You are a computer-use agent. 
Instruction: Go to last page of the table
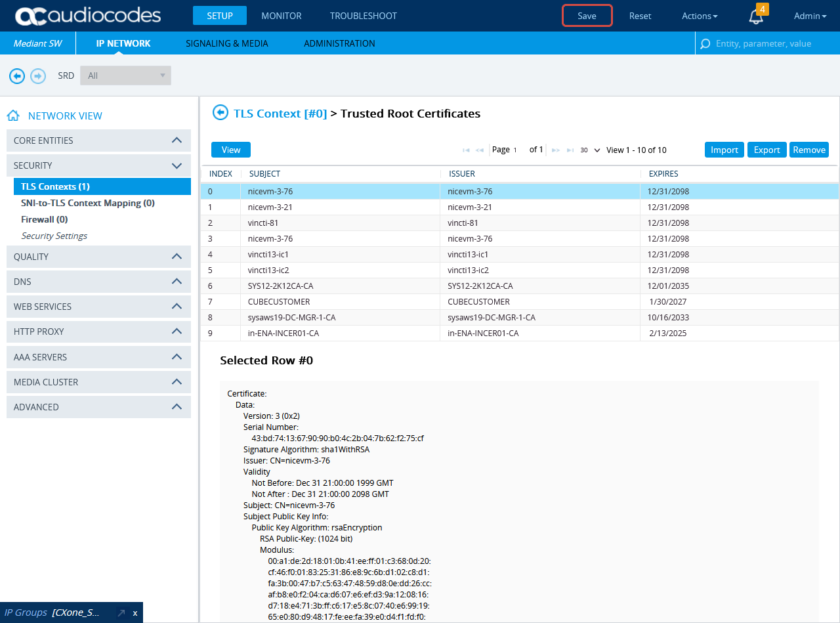pos(570,150)
